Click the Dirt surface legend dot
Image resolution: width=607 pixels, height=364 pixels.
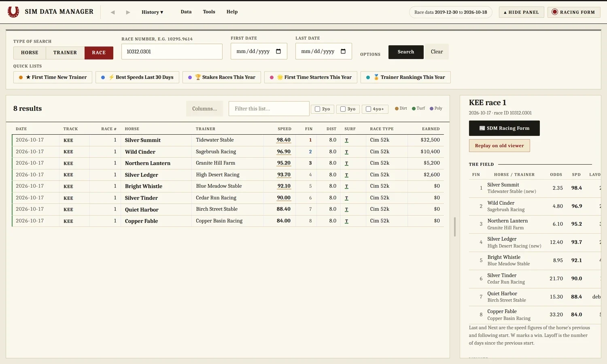pos(397,108)
